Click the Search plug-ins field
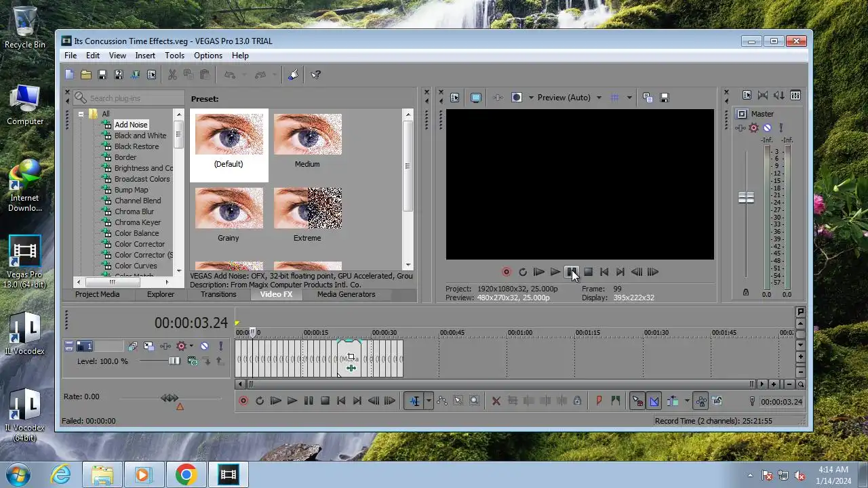Screen dimensions: 868x488 click(129, 98)
